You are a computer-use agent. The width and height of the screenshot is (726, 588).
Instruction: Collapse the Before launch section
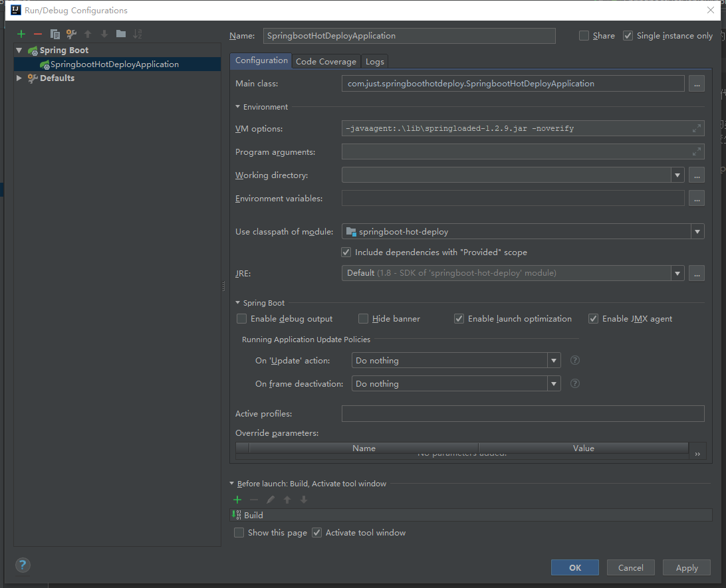[232, 484]
